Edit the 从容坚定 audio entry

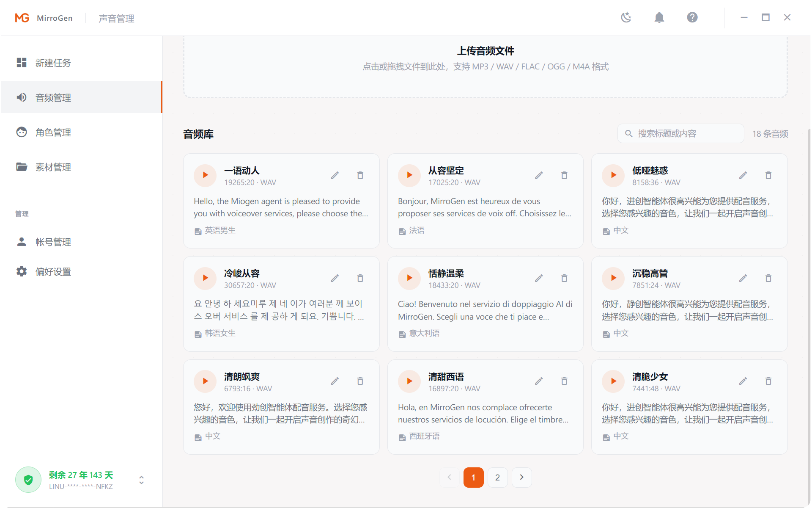[x=539, y=175]
